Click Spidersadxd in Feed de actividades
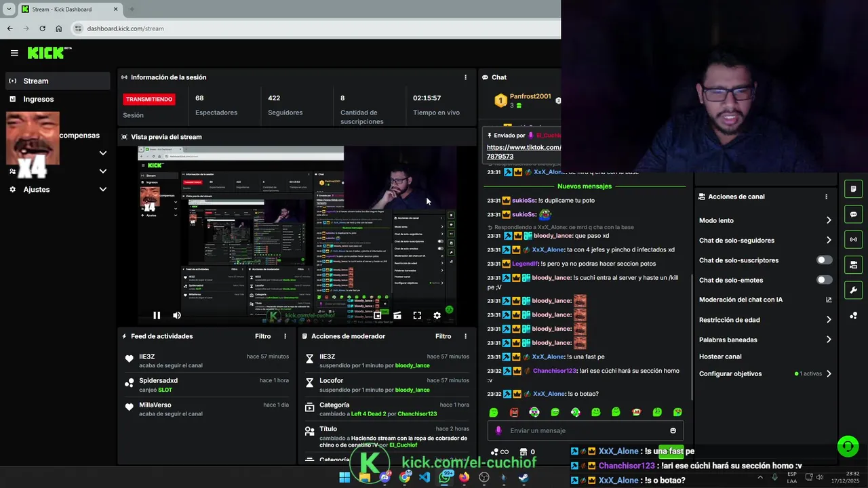The height and width of the screenshot is (488, 868). (158, 380)
